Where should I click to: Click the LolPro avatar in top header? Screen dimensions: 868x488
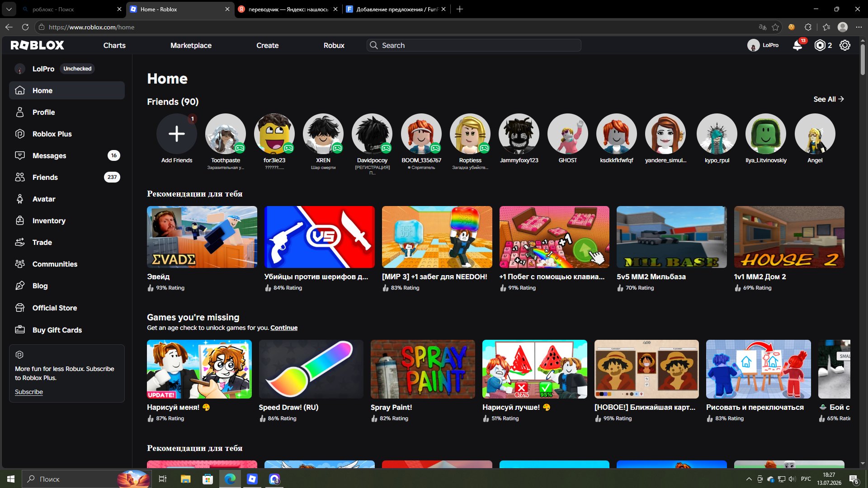coord(753,45)
